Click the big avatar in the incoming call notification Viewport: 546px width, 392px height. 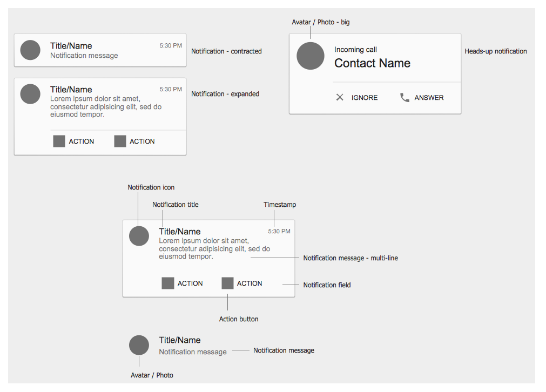click(x=310, y=56)
